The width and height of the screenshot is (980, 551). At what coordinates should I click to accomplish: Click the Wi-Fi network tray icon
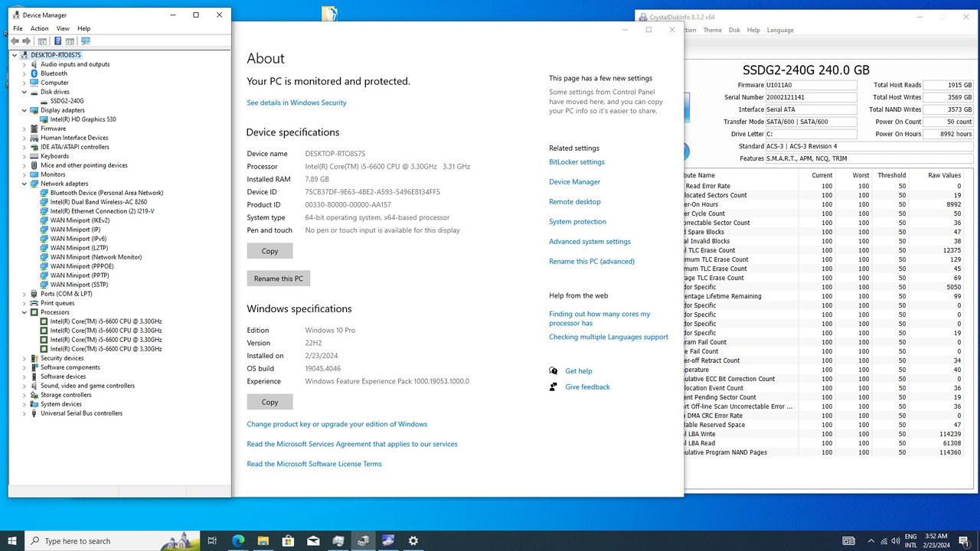884,541
